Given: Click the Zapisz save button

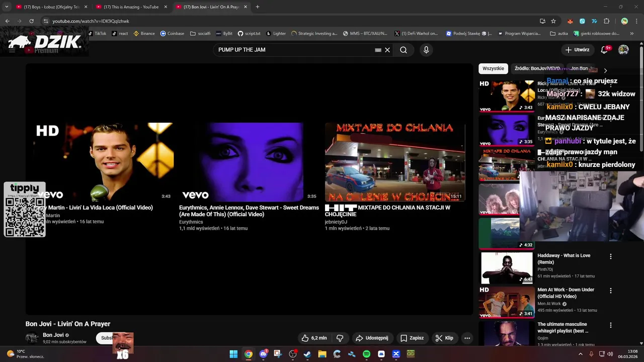Looking at the screenshot, I should pyautogui.click(x=412, y=338).
